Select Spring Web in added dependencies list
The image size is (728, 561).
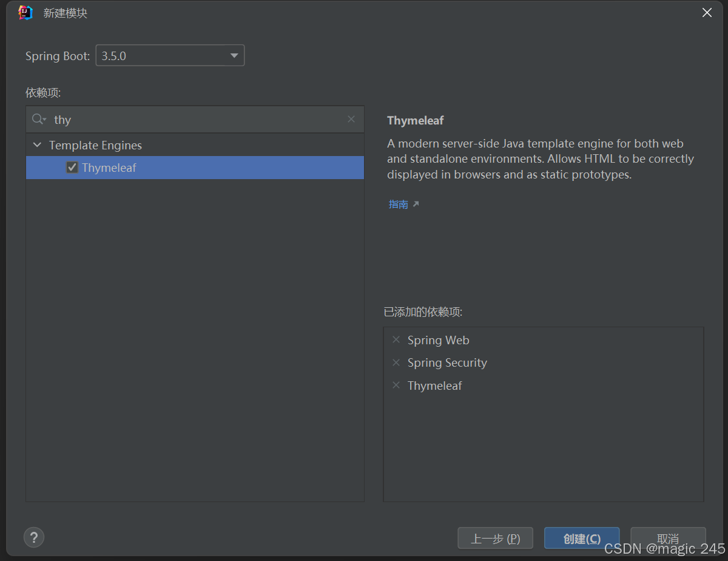tap(438, 340)
